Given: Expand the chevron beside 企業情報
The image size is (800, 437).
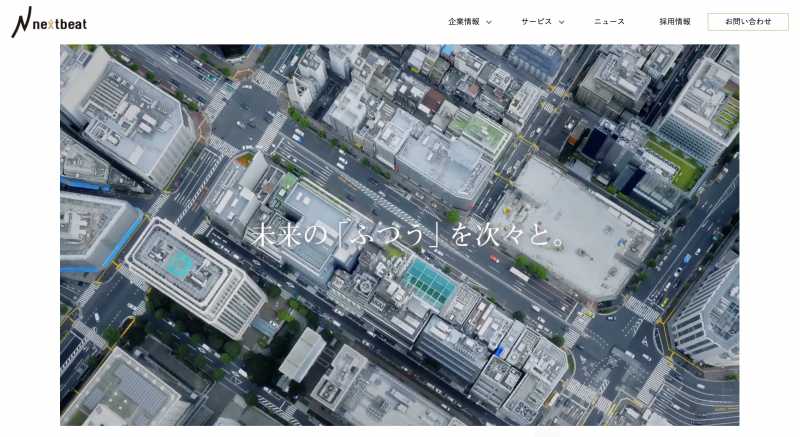Looking at the screenshot, I should click(489, 22).
